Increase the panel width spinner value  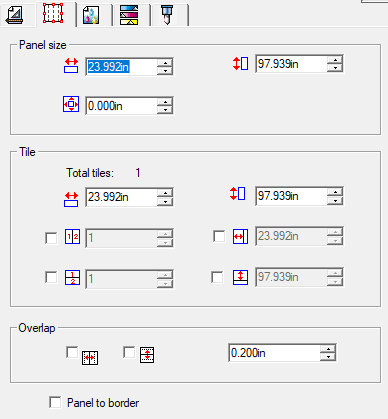tap(165, 62)
